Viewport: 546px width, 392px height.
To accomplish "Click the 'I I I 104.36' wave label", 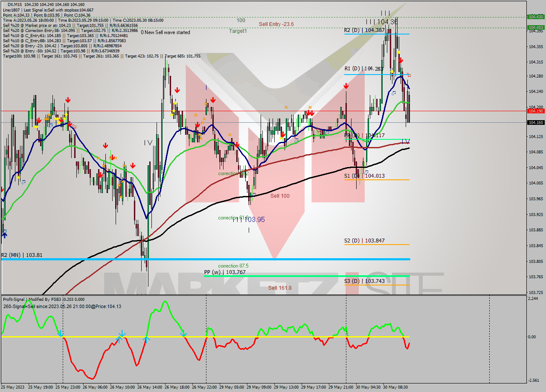I will pos(382,21).
